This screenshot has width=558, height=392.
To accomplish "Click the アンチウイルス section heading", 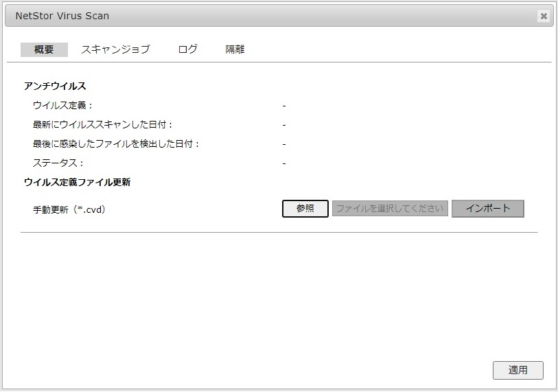I will [x=55, y=87].
